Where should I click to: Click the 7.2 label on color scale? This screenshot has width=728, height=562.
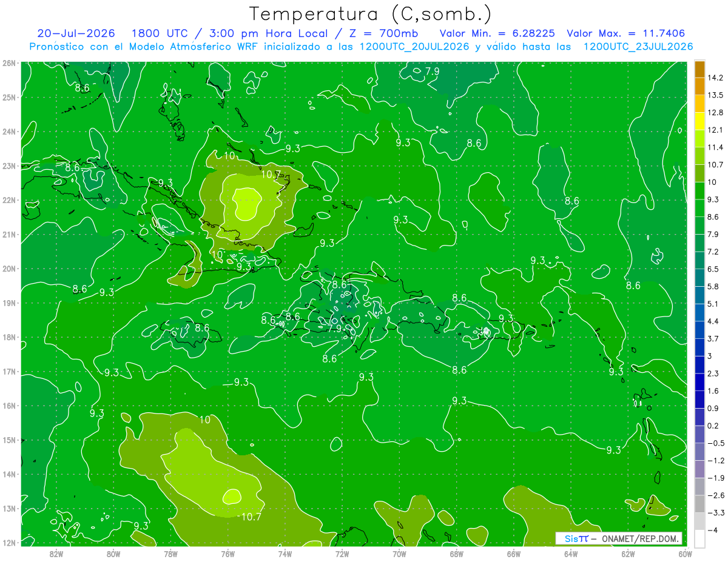click(713, 252)
